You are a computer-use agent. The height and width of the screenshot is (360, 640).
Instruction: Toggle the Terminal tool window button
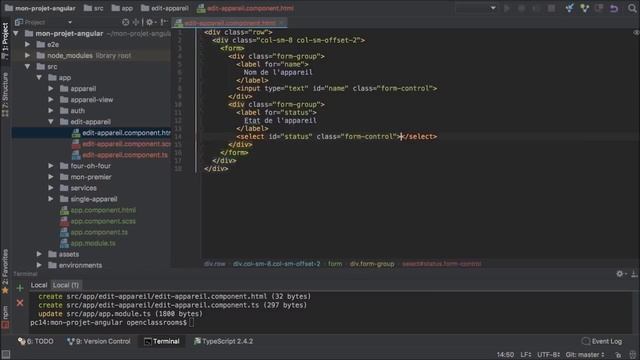(x=162, y=341)
